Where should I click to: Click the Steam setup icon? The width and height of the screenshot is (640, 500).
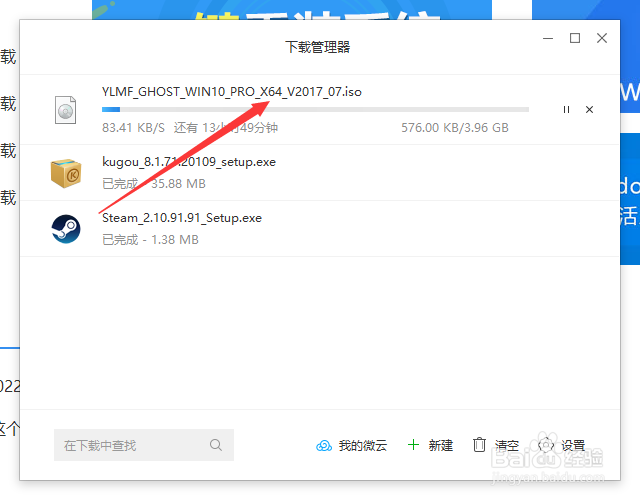[66, 229]
